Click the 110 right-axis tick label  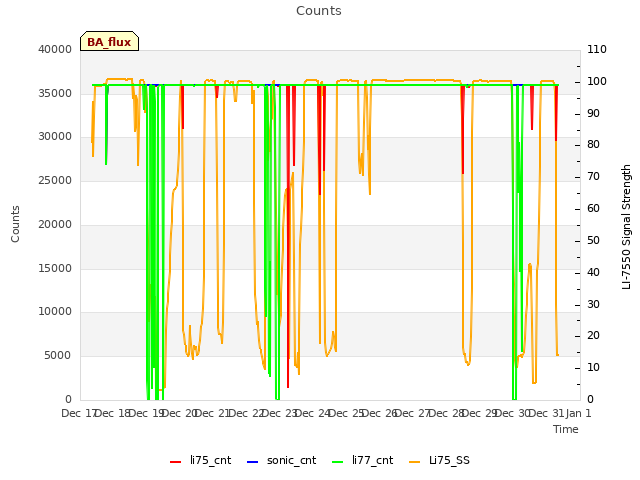pyautogui.click(x=597, y=49)
